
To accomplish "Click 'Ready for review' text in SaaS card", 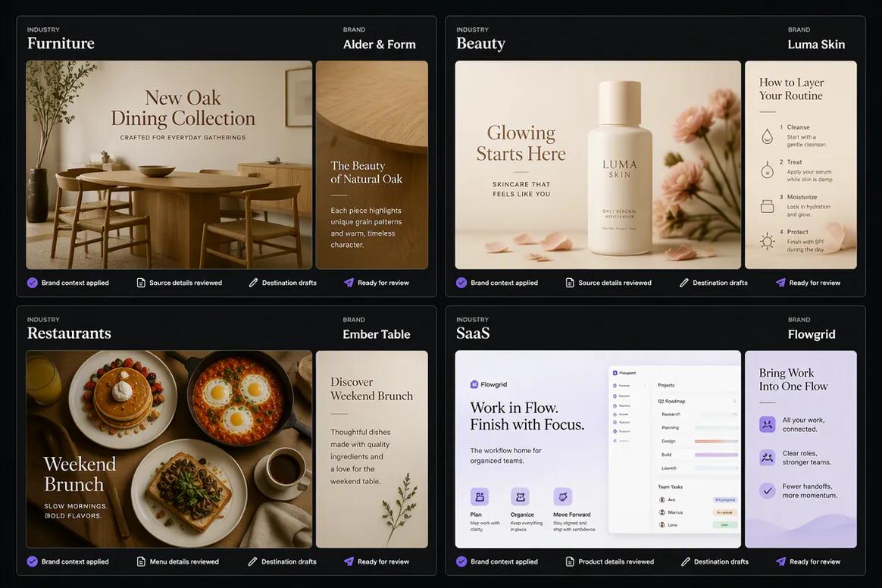I will (x=815, y=561).
